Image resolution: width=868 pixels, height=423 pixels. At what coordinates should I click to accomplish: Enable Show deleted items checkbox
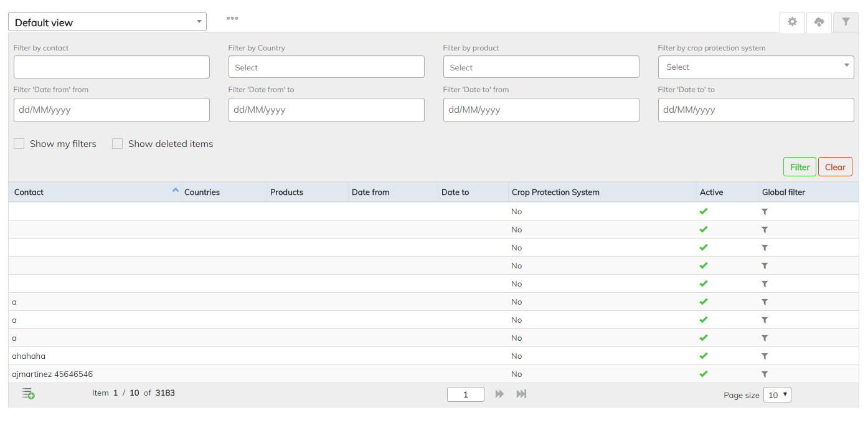click(118, 144)
